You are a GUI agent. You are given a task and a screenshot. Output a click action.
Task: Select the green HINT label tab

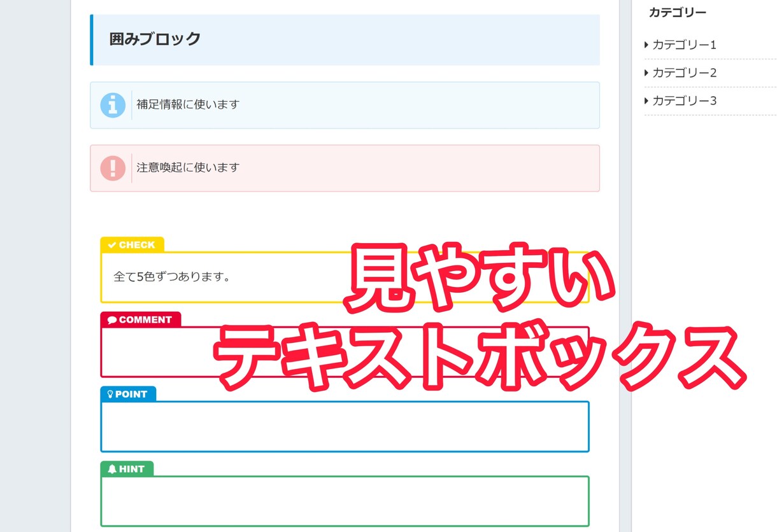(x=127, y=469)
